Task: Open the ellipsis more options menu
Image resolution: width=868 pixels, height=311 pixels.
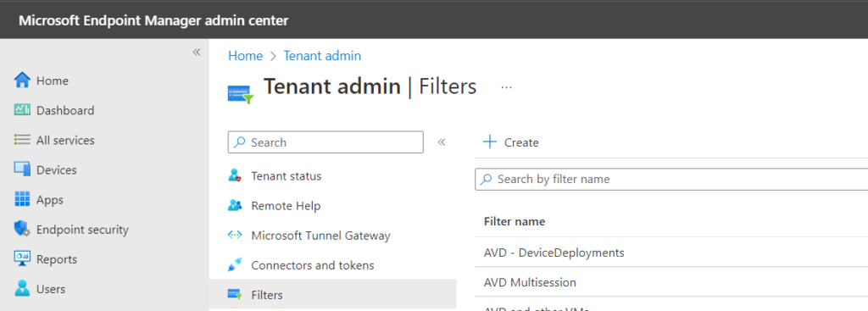Action: (506, 87)
